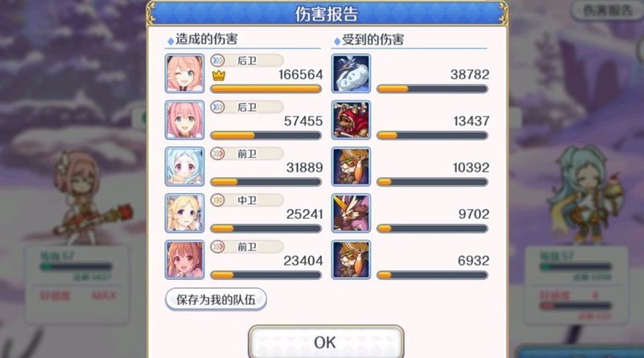Click the gold crown MVP icon

click(x=219, y=76)
